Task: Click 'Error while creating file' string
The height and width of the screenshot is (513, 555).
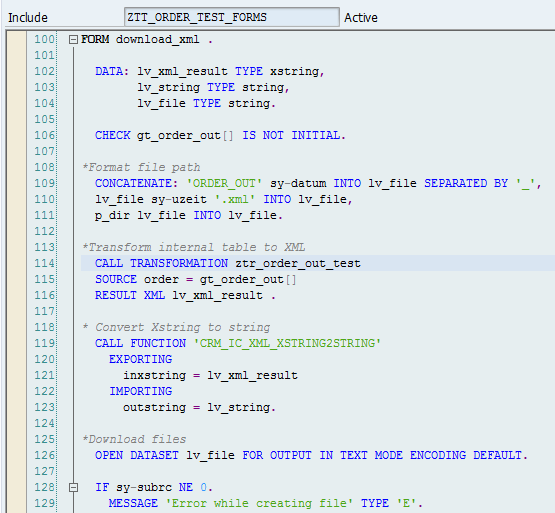Action: [x=259, y=503]
